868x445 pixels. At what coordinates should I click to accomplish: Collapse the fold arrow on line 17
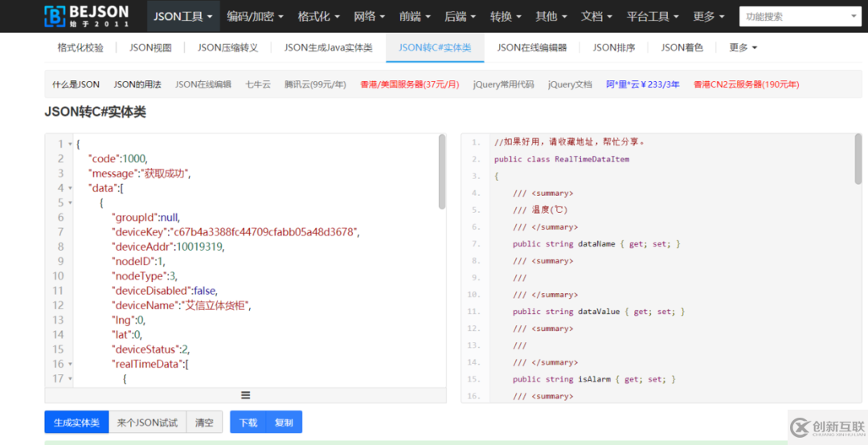[x=70, y=379]
